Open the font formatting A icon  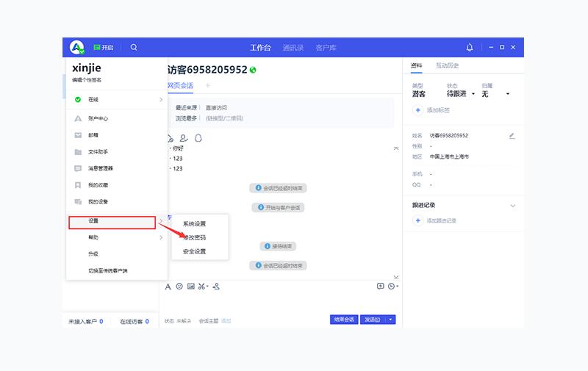click(168, 287)
